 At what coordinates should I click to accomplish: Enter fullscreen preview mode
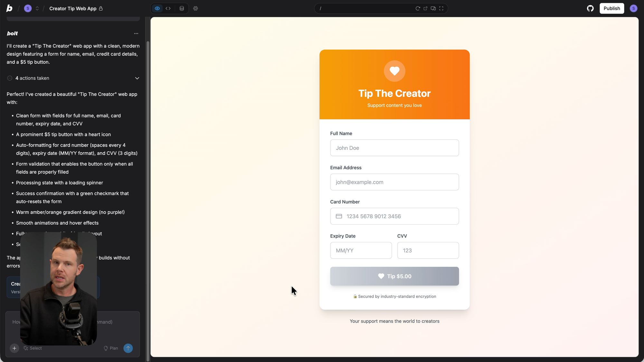coord(441,8)
